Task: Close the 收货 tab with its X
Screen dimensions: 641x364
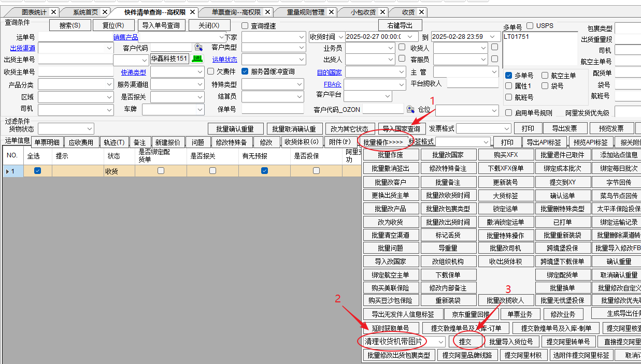Action: [421, 12]
